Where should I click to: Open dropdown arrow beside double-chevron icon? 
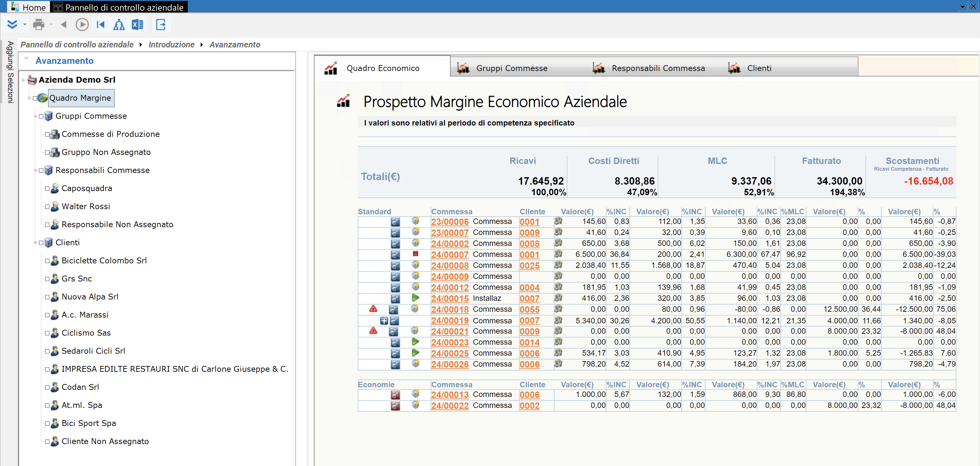pyautogui.click(x=25, y=25)
